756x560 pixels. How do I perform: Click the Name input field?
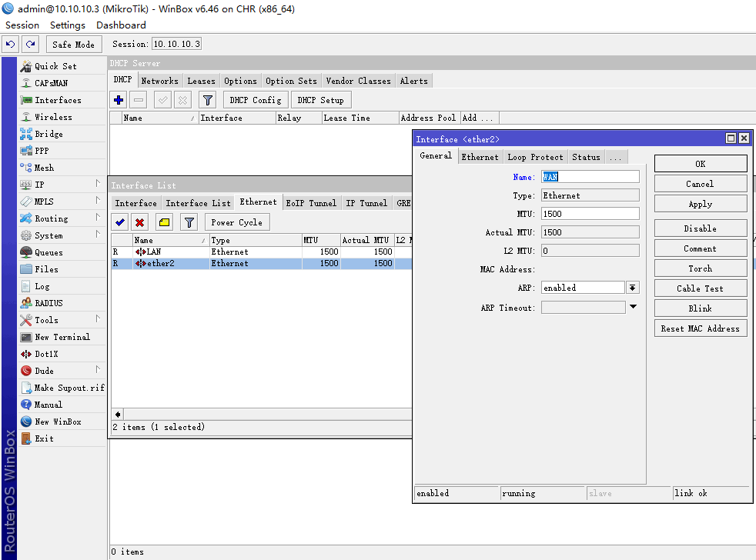590,177
